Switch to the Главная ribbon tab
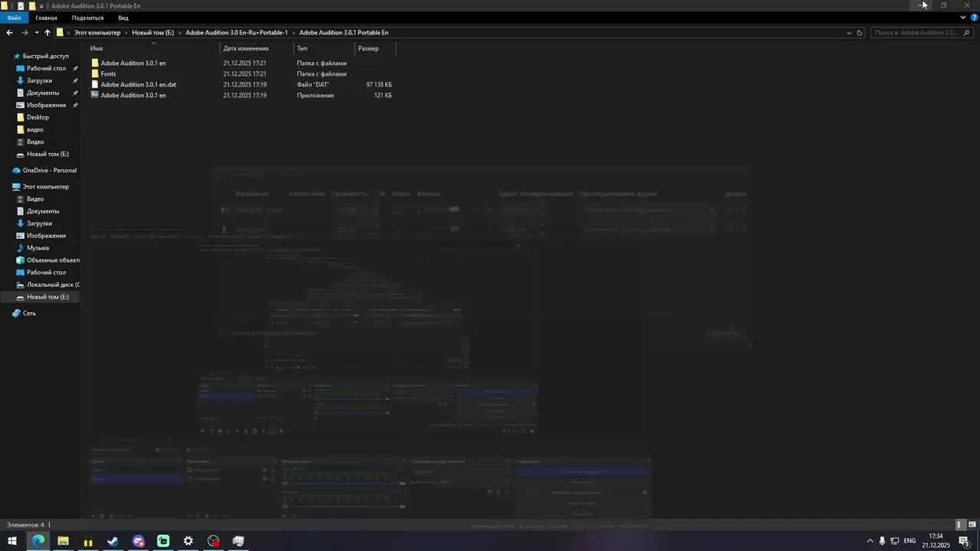Viewport: 980px width, 551px height. click(46, 18)
